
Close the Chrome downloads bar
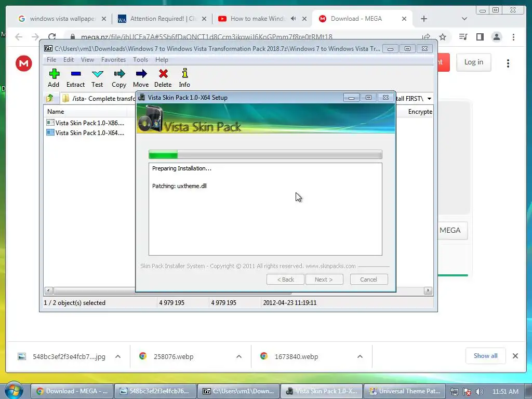515,356
